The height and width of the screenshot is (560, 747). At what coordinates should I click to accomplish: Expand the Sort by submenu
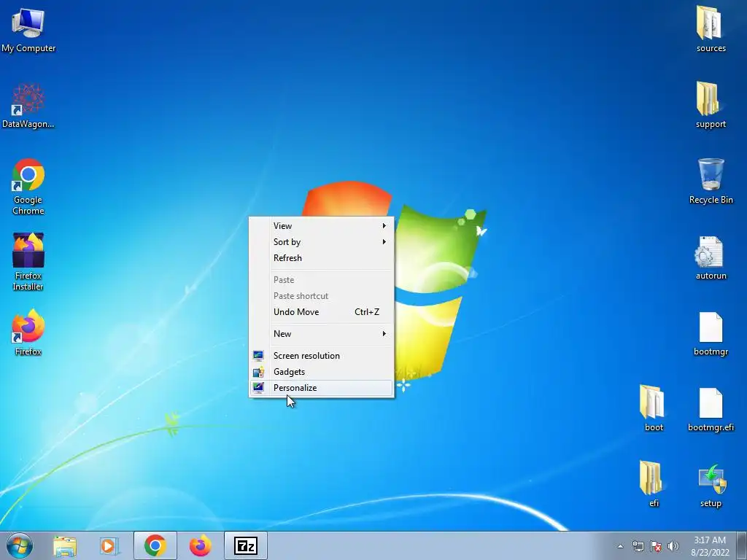click(321, 242)
